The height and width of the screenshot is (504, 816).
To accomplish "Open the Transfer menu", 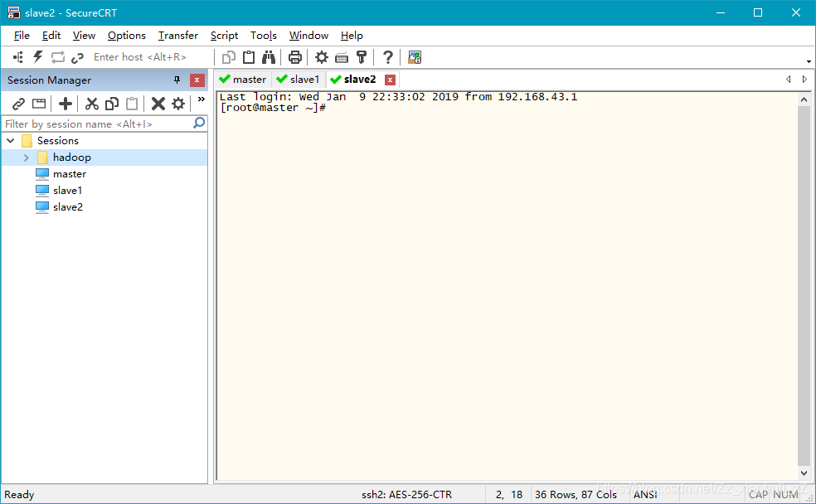I will point(178,36).
